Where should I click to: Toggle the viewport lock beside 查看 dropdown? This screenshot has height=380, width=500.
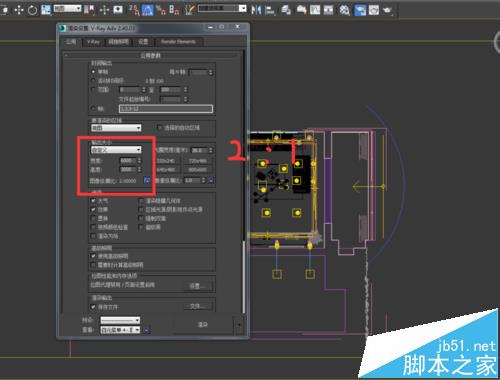pyautogui.click(x=147, y=330)
